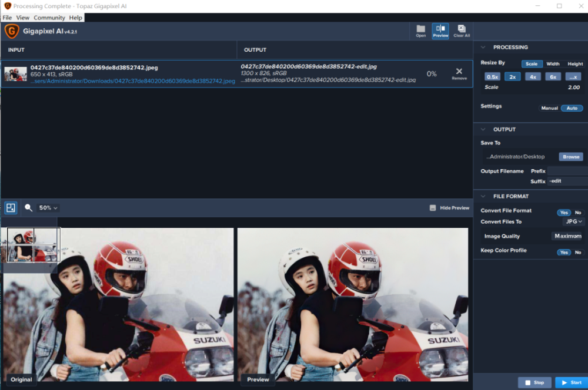
Task: Click the Browse button
Action: [x=570, y=157]
